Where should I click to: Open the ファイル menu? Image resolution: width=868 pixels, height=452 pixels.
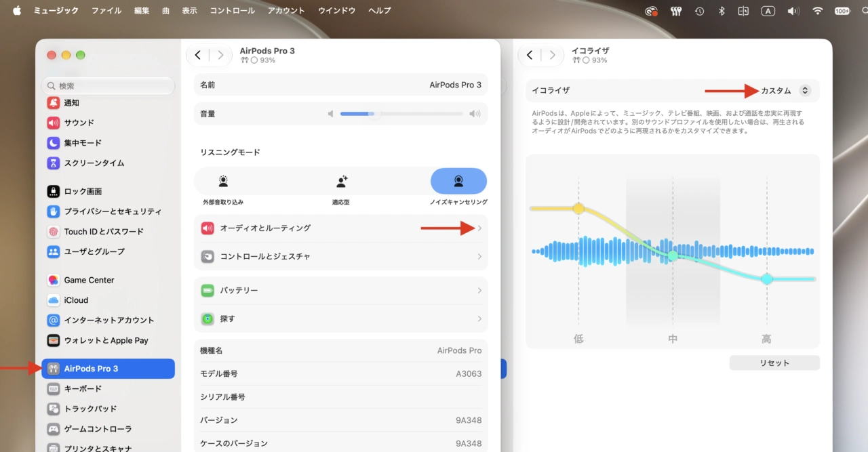[x=106, y=11]
